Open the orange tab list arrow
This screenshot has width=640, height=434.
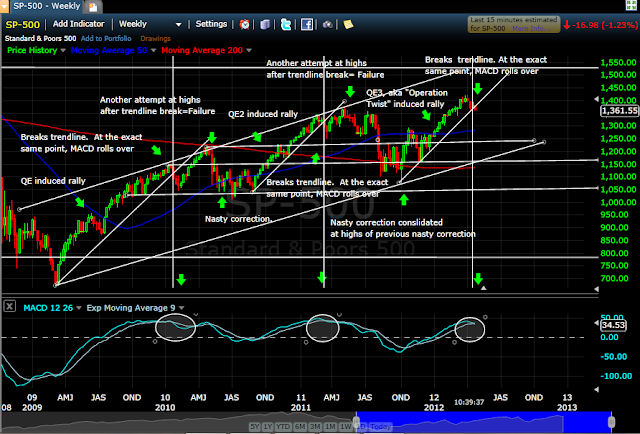[x=4, y=6]
